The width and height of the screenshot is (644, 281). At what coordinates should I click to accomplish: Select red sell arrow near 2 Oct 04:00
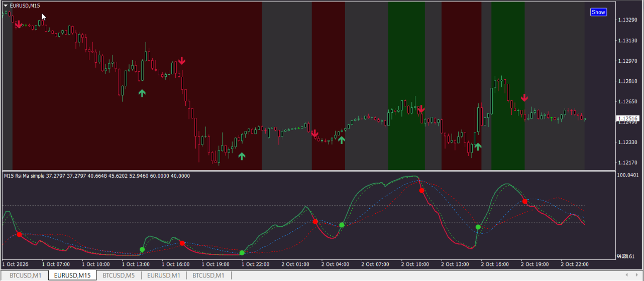coord(314,133)
